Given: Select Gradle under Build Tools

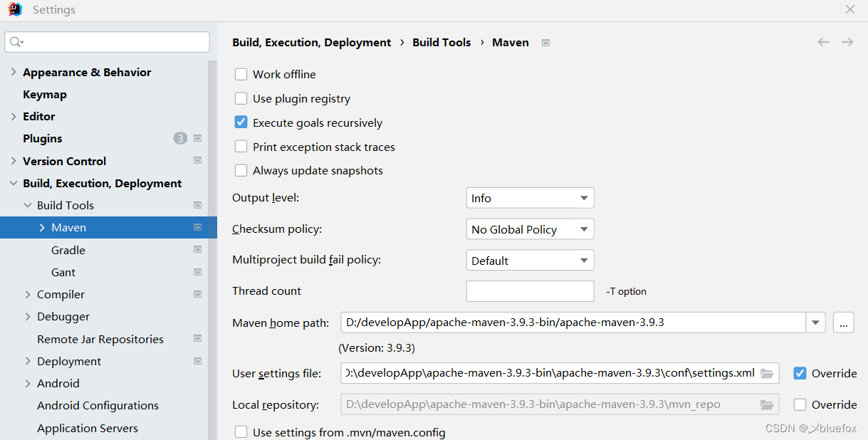Looking at the screenshot, I should coord(68,250).
